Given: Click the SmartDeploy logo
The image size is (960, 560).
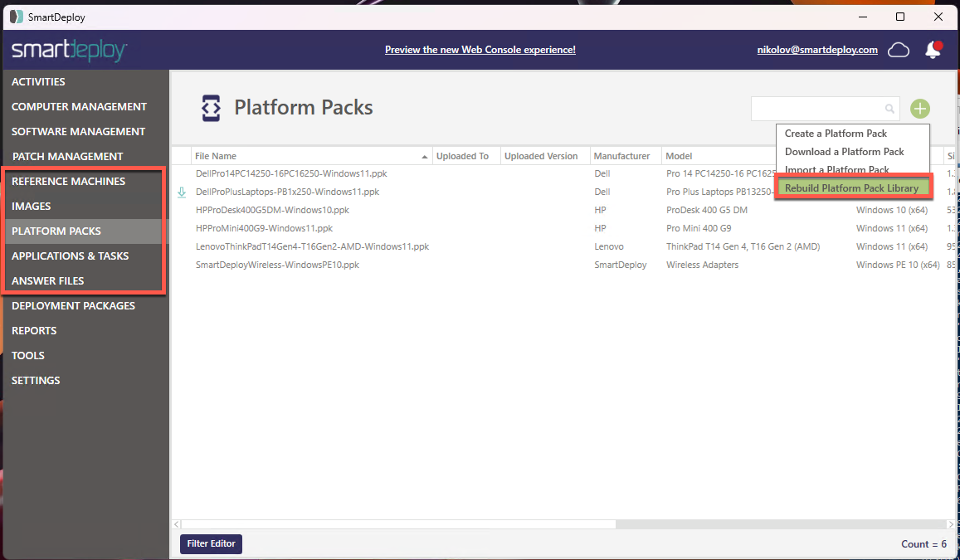Looking at the screenshot, I should coord(69,51).
